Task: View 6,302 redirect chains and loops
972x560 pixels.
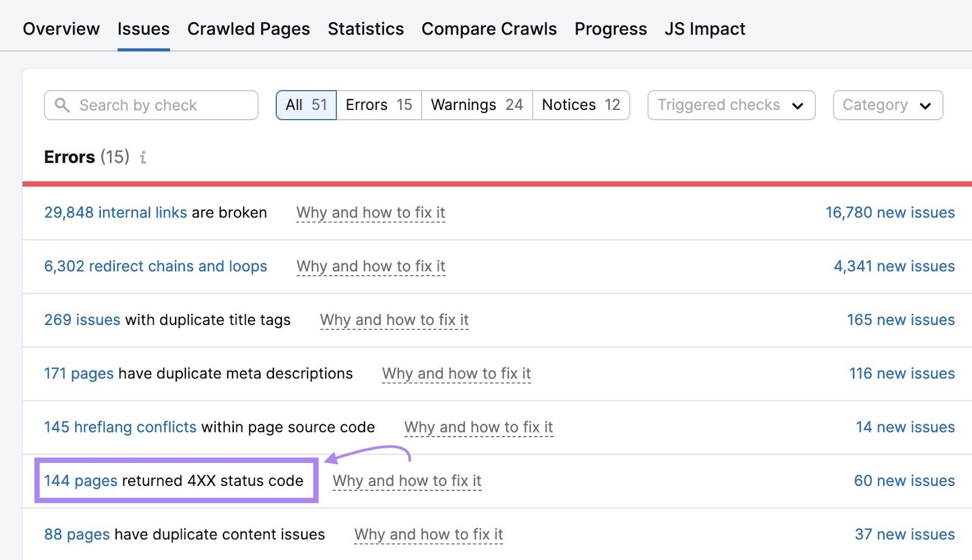Action: (156, 266)
